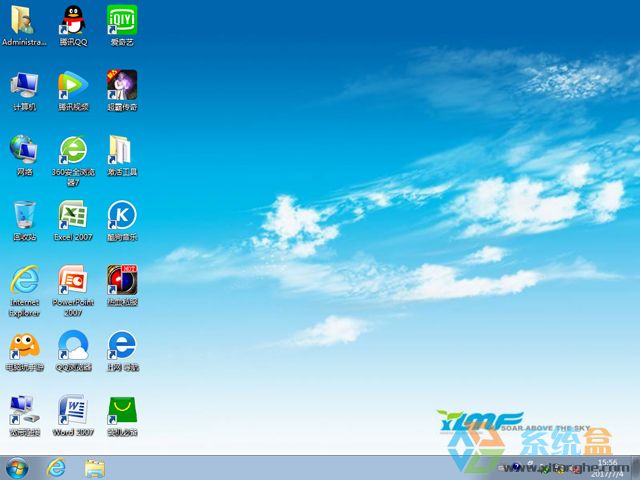Launch the Word 2007 shortcut
Screen dimensions: 640x480
tap(72, 410)
